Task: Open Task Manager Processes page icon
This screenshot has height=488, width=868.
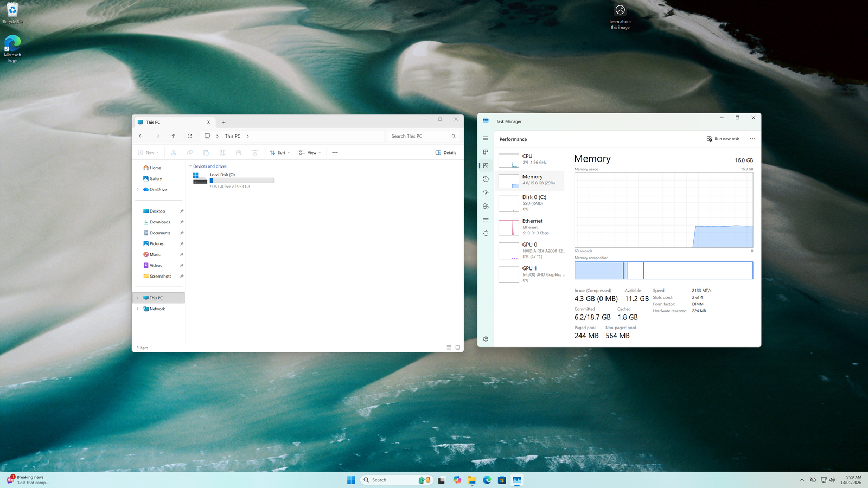Action: tap(486, 152)
